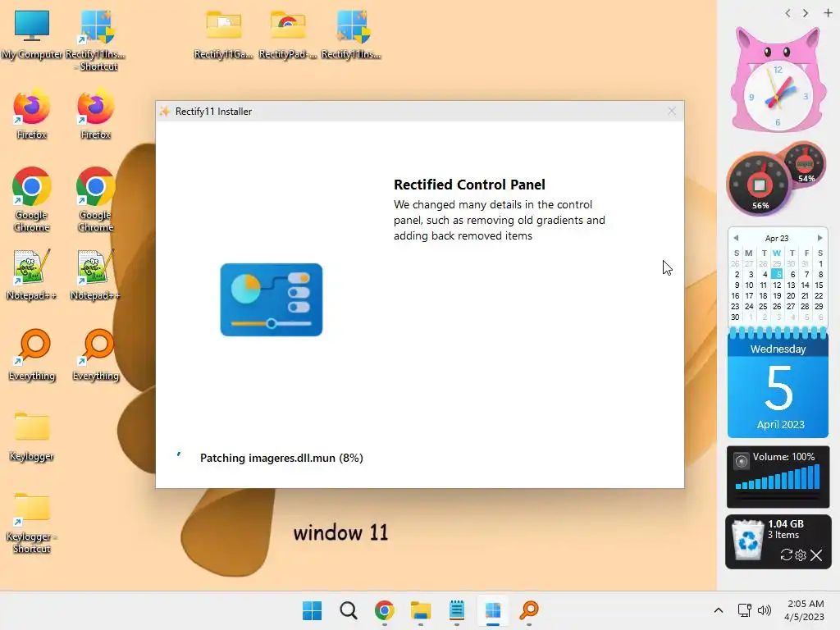Add a gadget with the plus button
840x630 pixels.
[828, 13]
